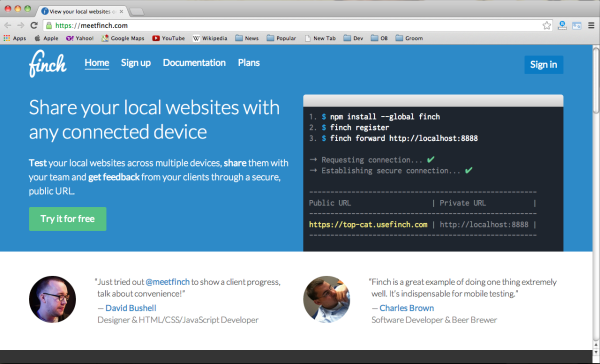Click the screen cast extension icon
Image resolution: width=600 pixels, height=364 pixels.
577,26
